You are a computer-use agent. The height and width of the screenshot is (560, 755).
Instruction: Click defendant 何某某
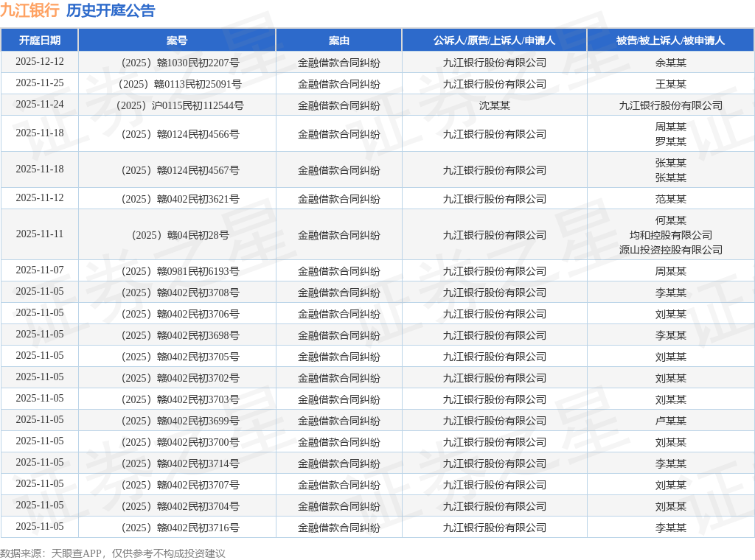[670, 220]
